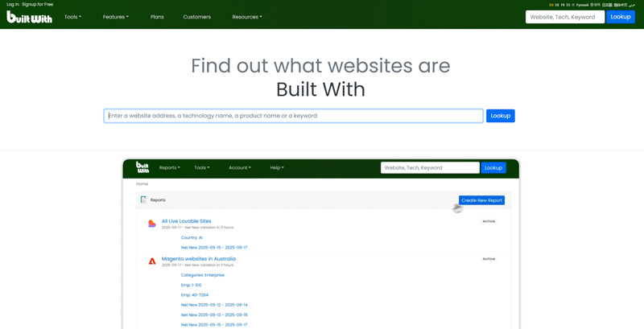Expand the Resources dropdown menu
This screenshot has width=644, height=329.
click(x=247, y=17)
